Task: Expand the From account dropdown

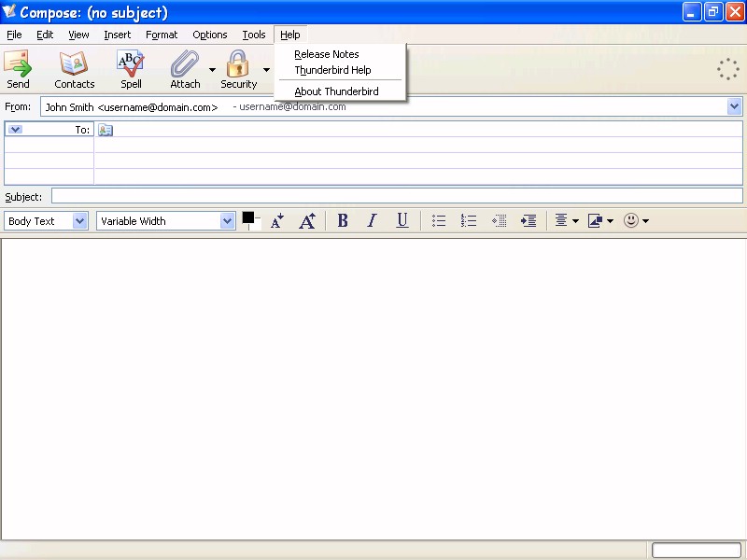Action: [x=734, y=106]
